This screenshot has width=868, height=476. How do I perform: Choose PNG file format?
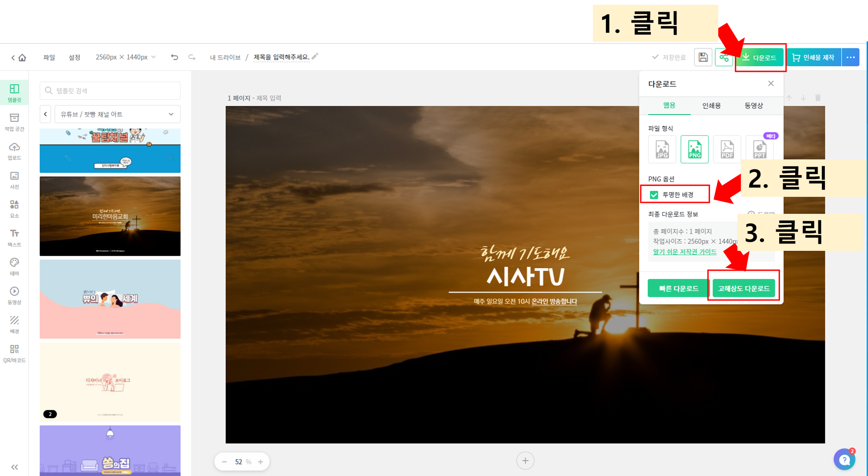[695, 149]
